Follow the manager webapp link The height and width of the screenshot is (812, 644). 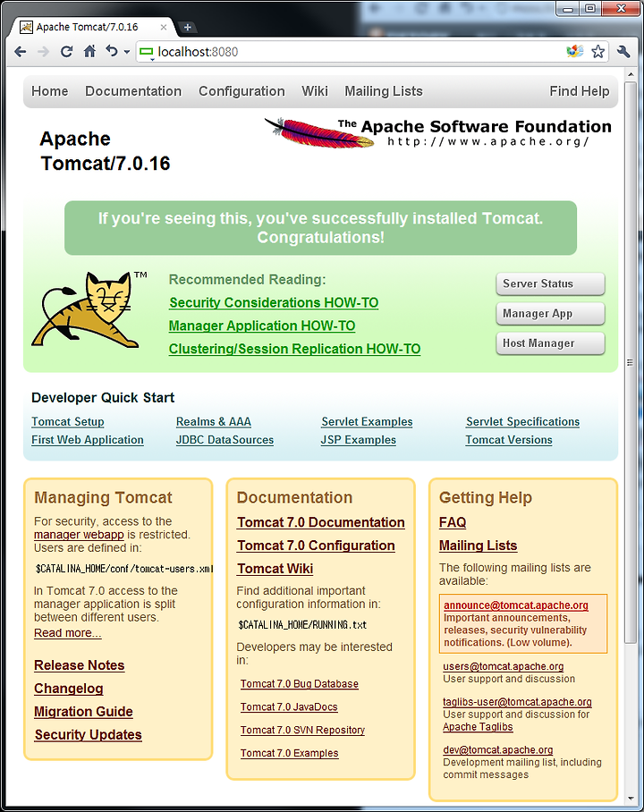pos(79,535)
